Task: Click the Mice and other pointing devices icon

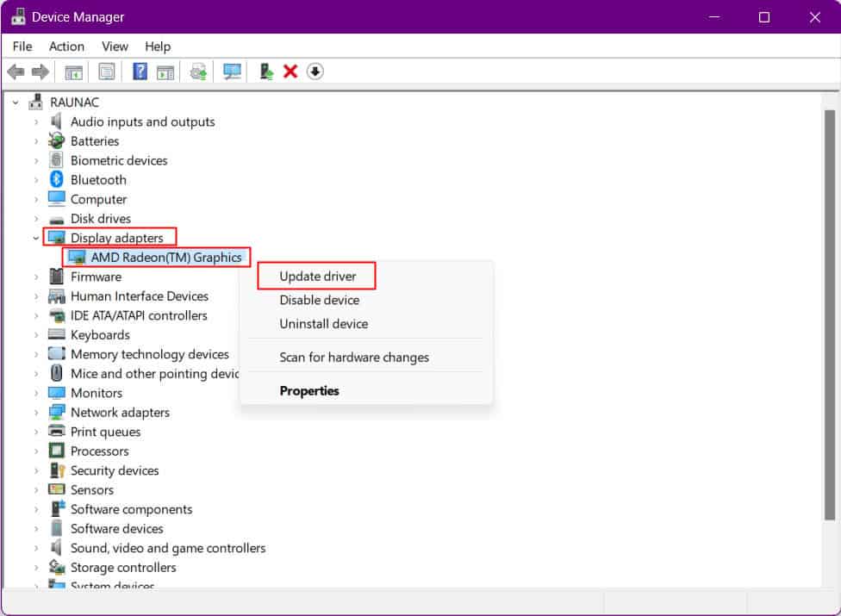Action: (56, 373)
